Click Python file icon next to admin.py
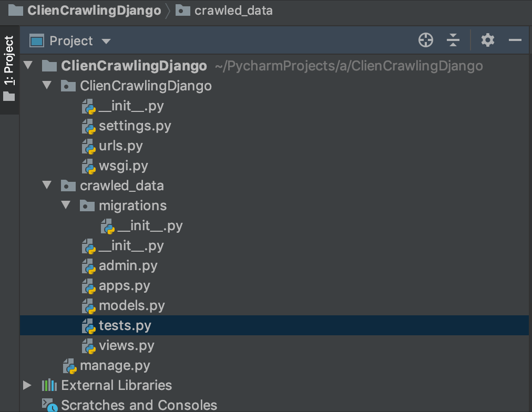Screen dimensions: 532x412 click(x=89, y=266)
